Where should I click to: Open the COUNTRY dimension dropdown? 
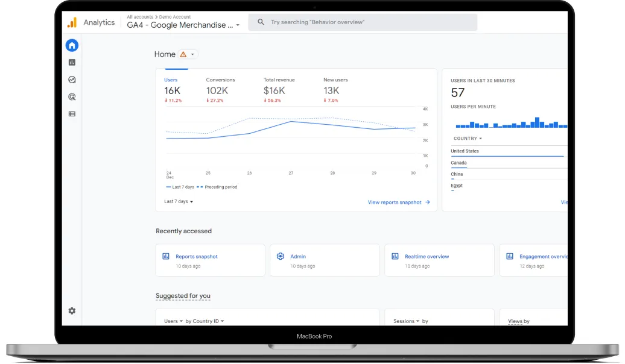(x=468, y=138)
